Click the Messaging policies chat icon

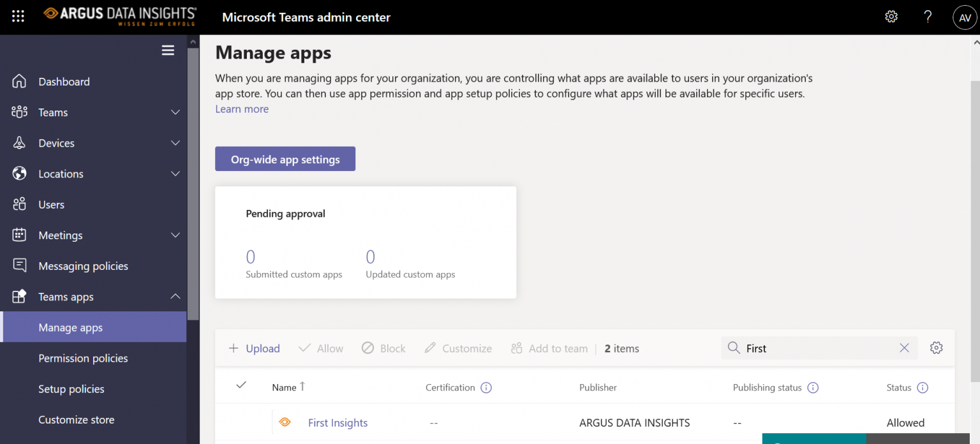coord(19,265)
